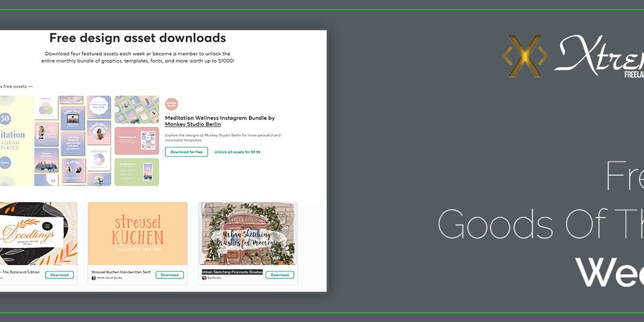Viewport: 644px width, 322px height.
Task: Download Streusel Kuchen Handwritten Serif
Action: click(170, 275)
